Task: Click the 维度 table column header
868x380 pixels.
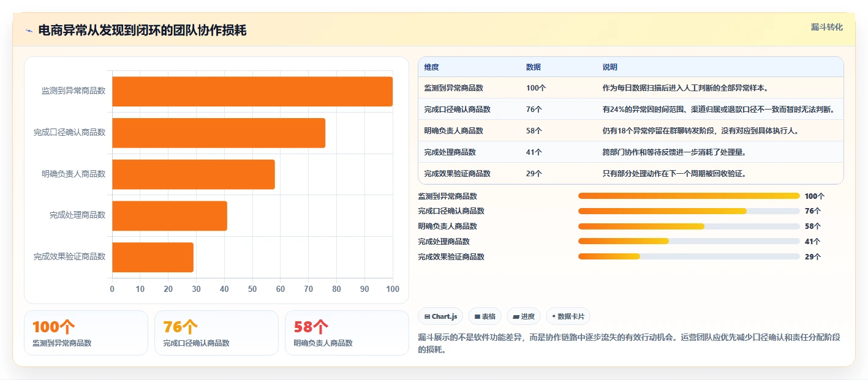Action: tap(431, 67)
